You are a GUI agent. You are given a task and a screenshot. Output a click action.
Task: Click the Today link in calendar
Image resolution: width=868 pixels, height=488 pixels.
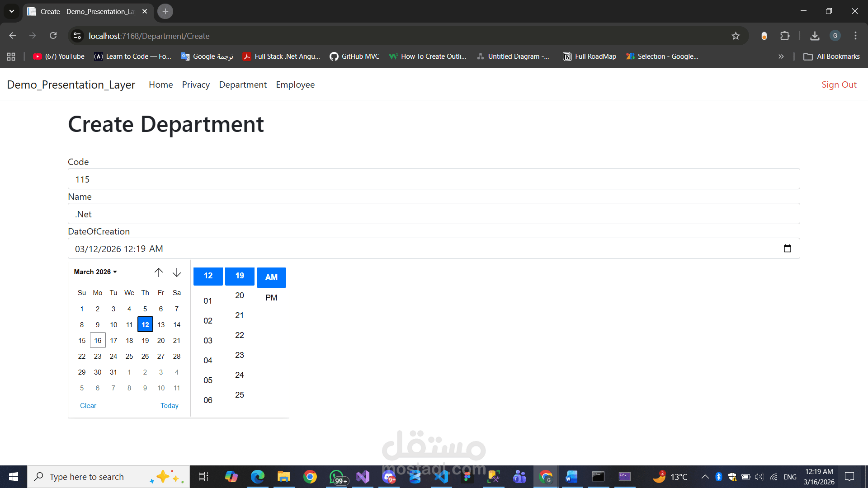[170, 406]
